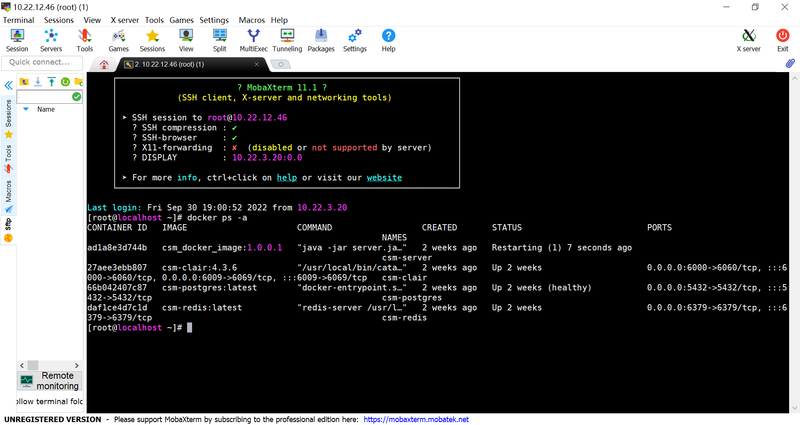This screenshot has height=425, width=800.
Task: Open the Servers toolbar icon
Action: [x=51, y=40]
